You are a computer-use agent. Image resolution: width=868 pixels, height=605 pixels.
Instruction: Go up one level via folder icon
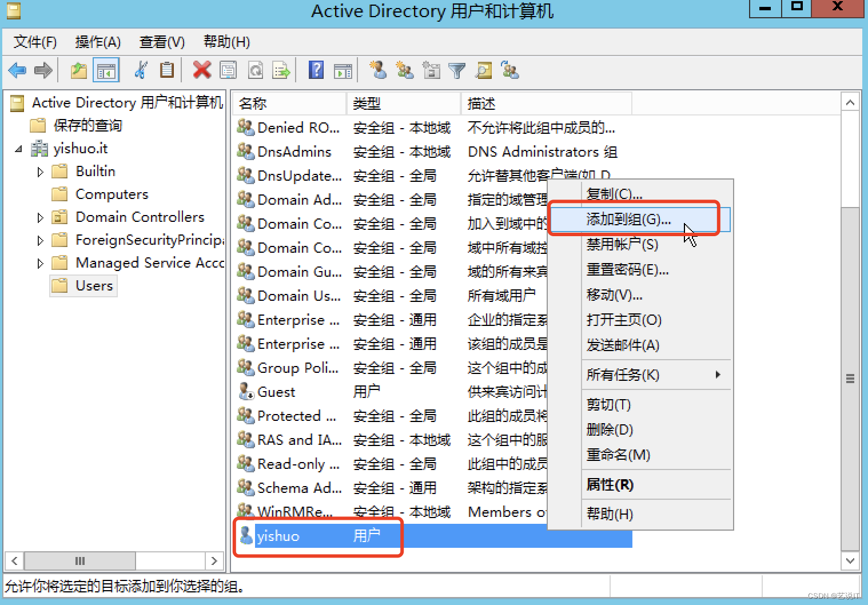[x=79, y=70]
